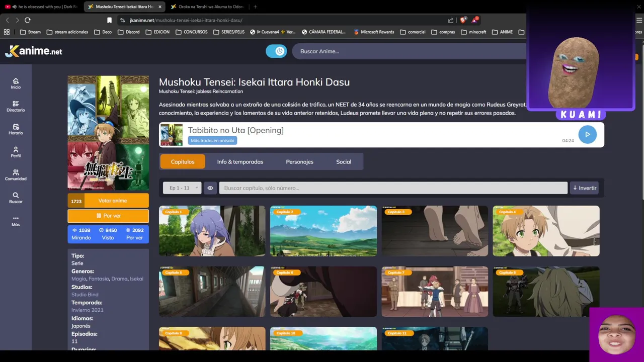Open the Capitulo 5 thumbnail

point(212,292)
